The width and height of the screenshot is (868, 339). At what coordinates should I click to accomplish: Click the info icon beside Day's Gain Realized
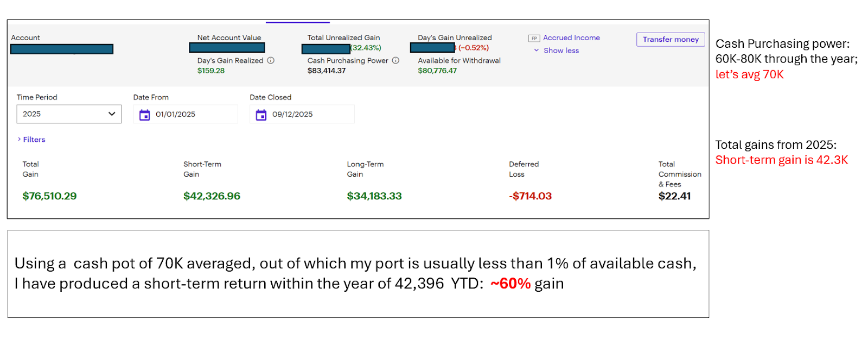[271, 60]
